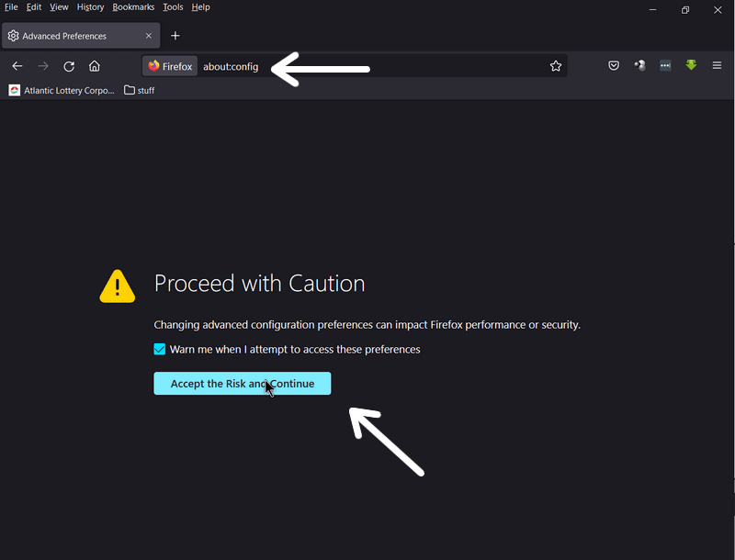The height and width of the screenshot is (560, 735).
Task: Open the Bookmarks menu
Action: coord(133,7)
